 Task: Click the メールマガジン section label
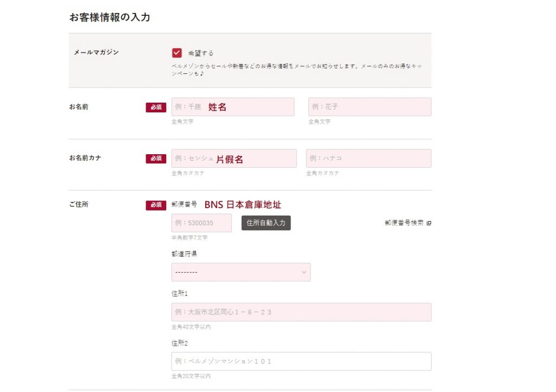pyautogui.click(x=96, y=53)
